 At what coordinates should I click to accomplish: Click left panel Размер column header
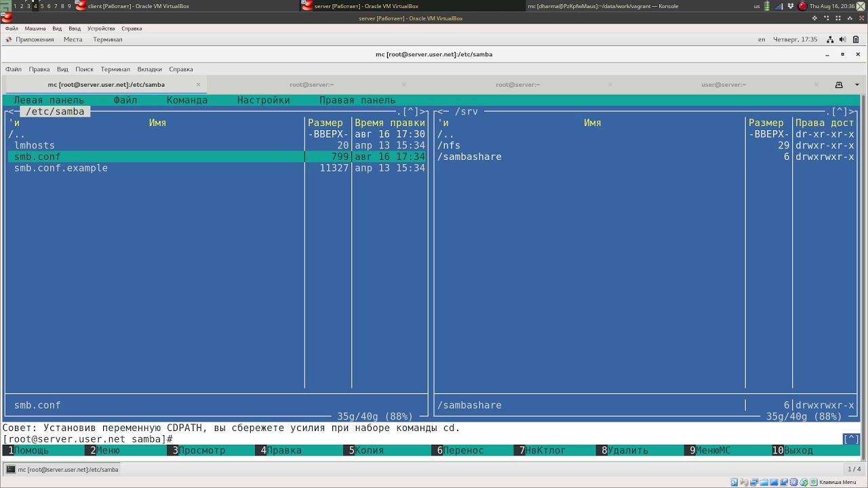pyautogui.click(x=325, y=123)
